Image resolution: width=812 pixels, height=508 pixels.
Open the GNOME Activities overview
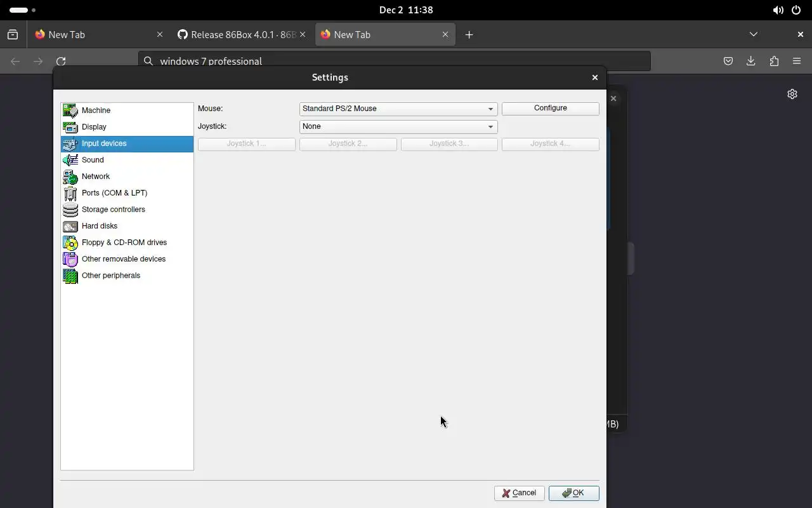click(x=23, y=10)
